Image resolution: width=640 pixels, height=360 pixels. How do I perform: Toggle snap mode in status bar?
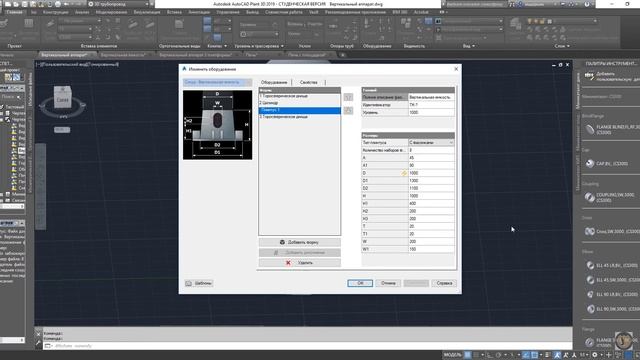476,355
